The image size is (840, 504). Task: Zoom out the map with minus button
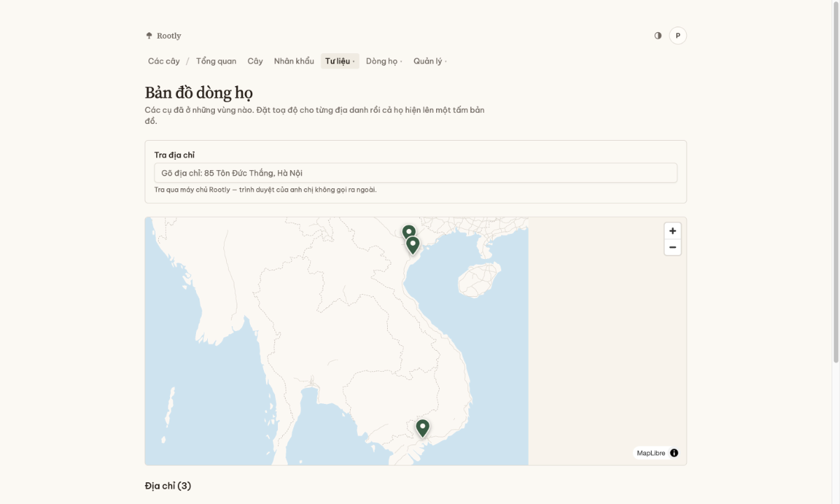[673, 247]
